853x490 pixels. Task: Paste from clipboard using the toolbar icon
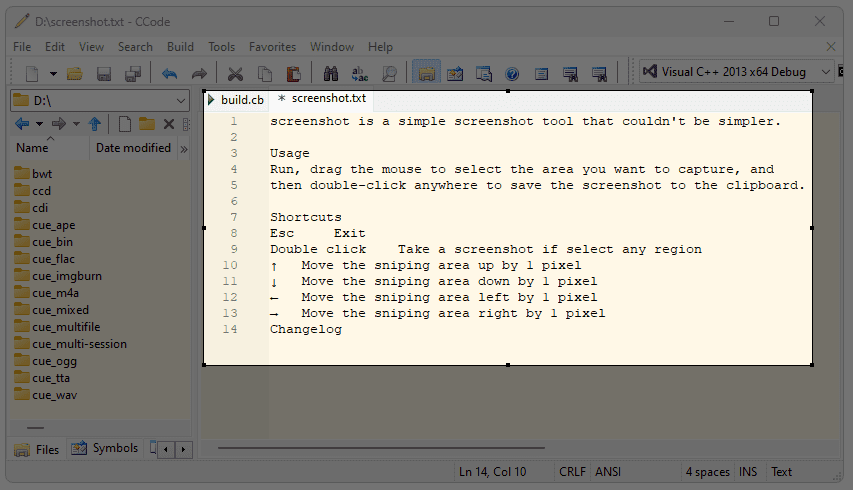(294, 73)
